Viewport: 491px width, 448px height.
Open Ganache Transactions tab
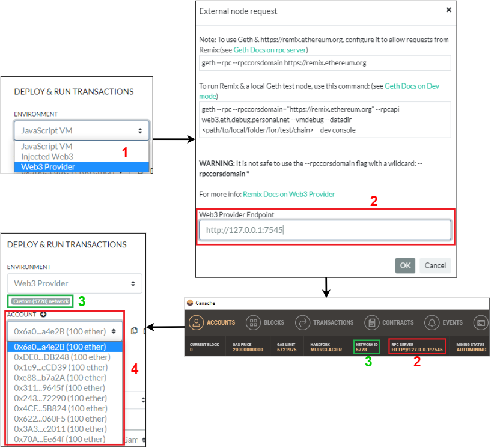click(325, 322)
